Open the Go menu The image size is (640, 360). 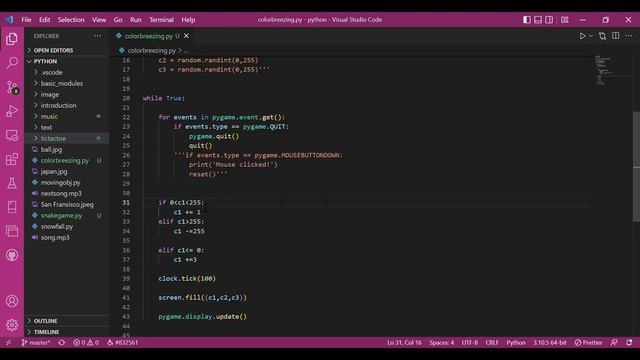click(x=118, y=20)
